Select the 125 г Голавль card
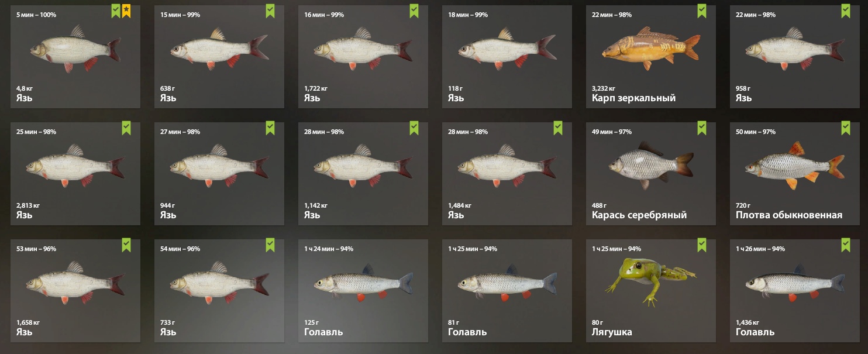 [363, 291]
